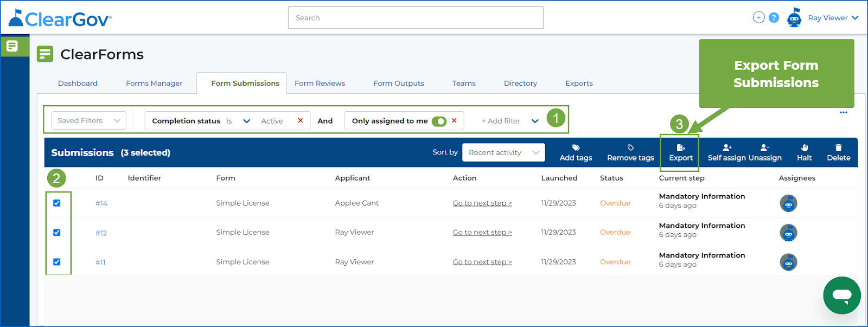Open submission #11 ID link
Screen dimensions: 868x327
[100, 262]
